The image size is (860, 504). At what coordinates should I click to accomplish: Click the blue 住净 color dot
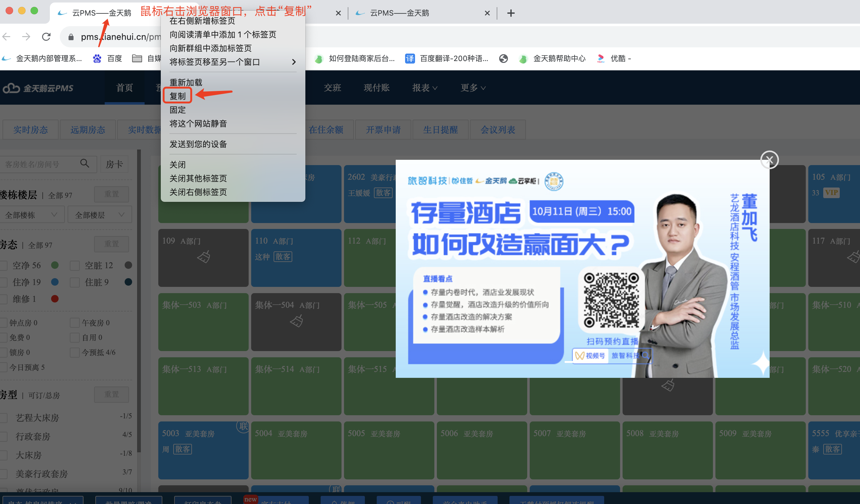[55, 282]
